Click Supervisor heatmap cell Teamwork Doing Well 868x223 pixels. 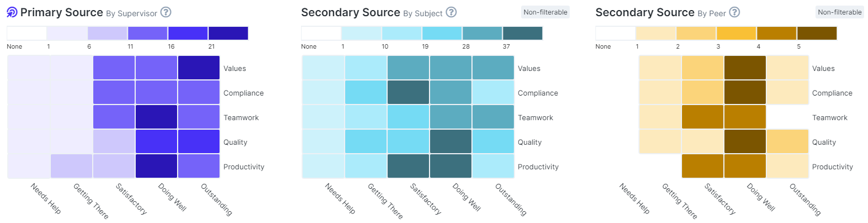[x=156, y=117]
